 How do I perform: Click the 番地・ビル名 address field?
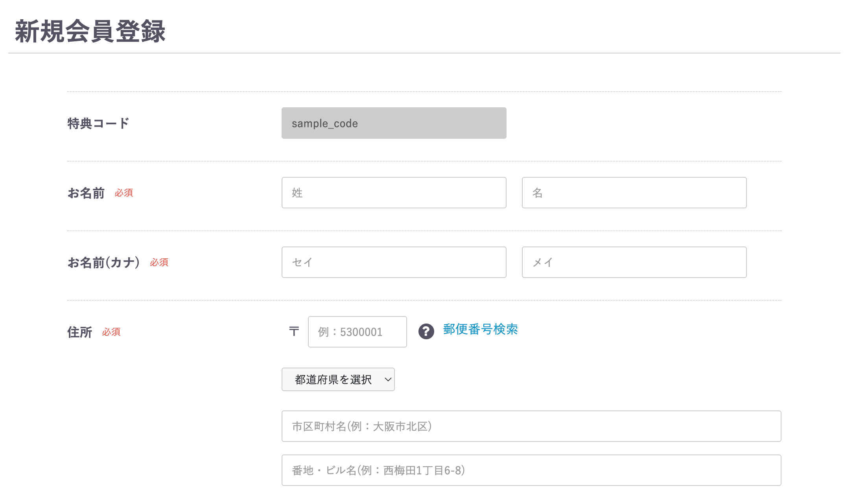click(x=531, y=470)
